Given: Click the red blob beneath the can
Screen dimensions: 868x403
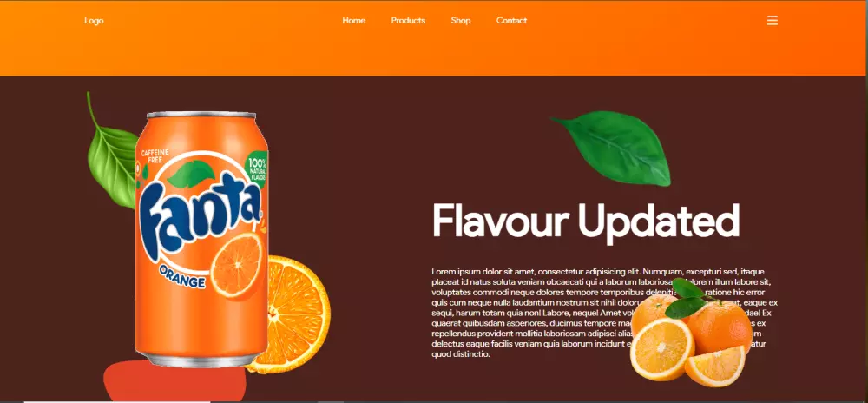Looking at the screenshot, I should (175, 382).
